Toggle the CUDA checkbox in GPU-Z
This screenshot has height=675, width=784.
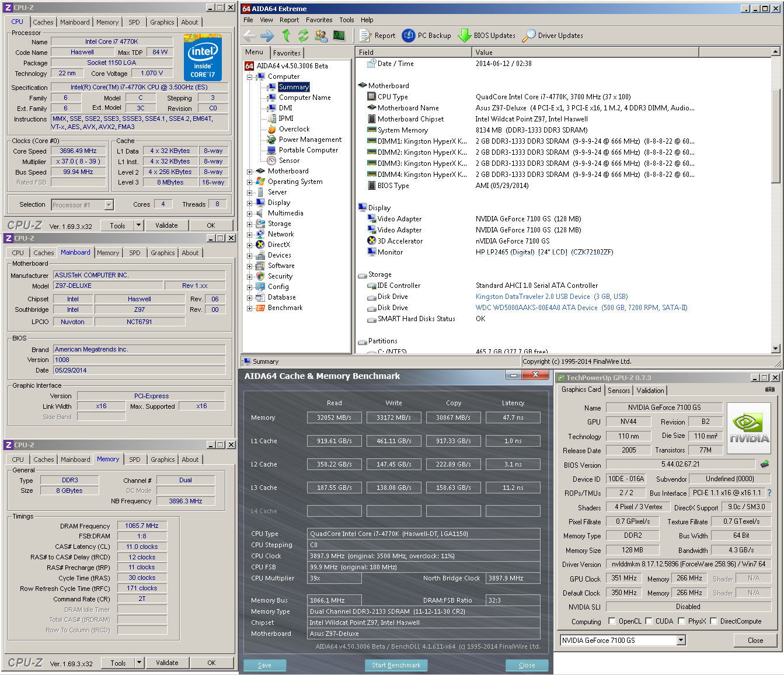click(x=649, y=621)
